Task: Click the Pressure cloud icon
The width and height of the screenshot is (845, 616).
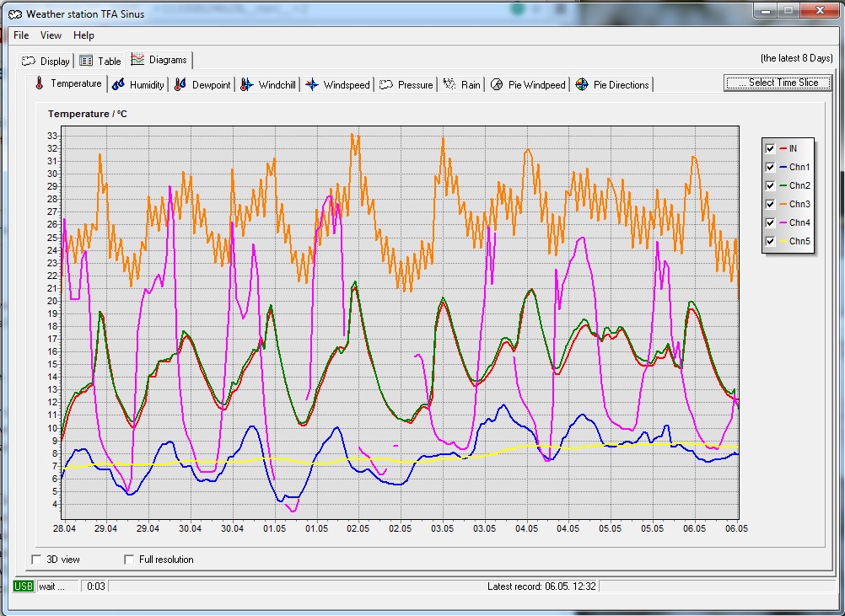Action: (386, 84)
